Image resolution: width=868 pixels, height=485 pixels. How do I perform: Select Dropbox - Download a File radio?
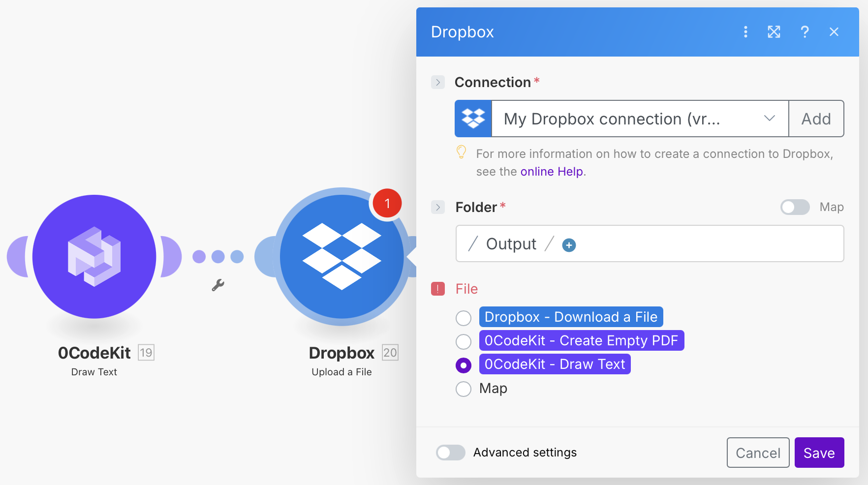464,318
